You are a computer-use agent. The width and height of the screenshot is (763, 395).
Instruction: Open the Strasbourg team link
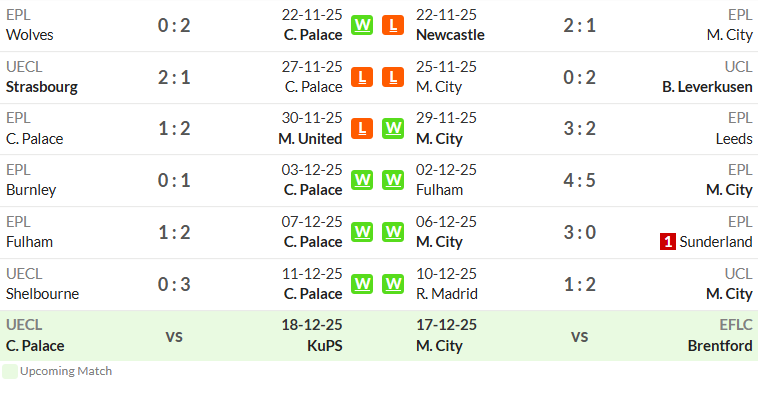42,87
